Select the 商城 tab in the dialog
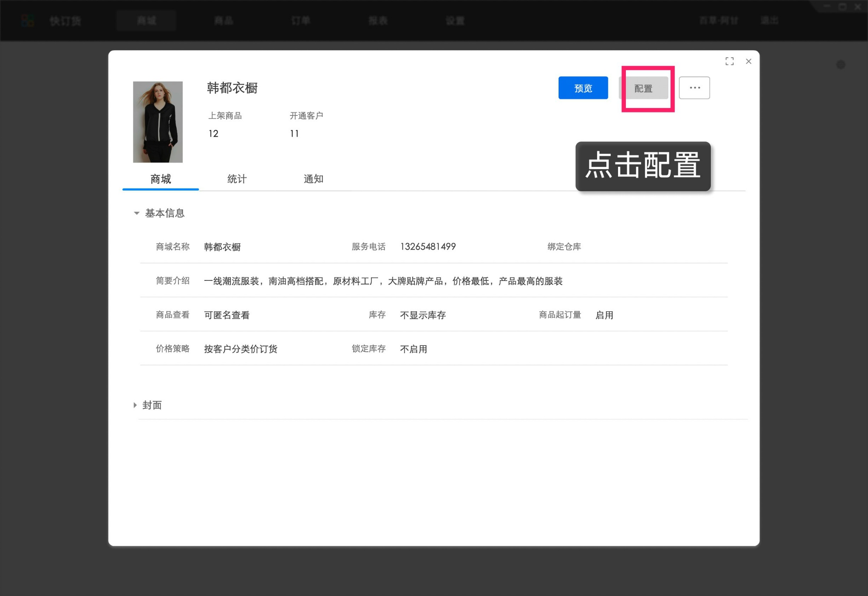Image resolution: width=868 pixels, height=596 pixels. pyautogui.click(x=161, y=179)
